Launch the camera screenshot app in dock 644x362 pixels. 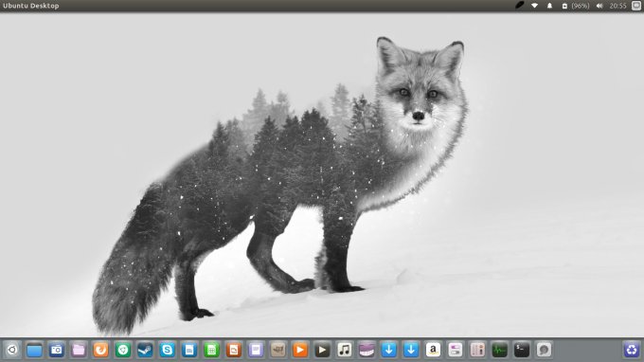[57, 350]
